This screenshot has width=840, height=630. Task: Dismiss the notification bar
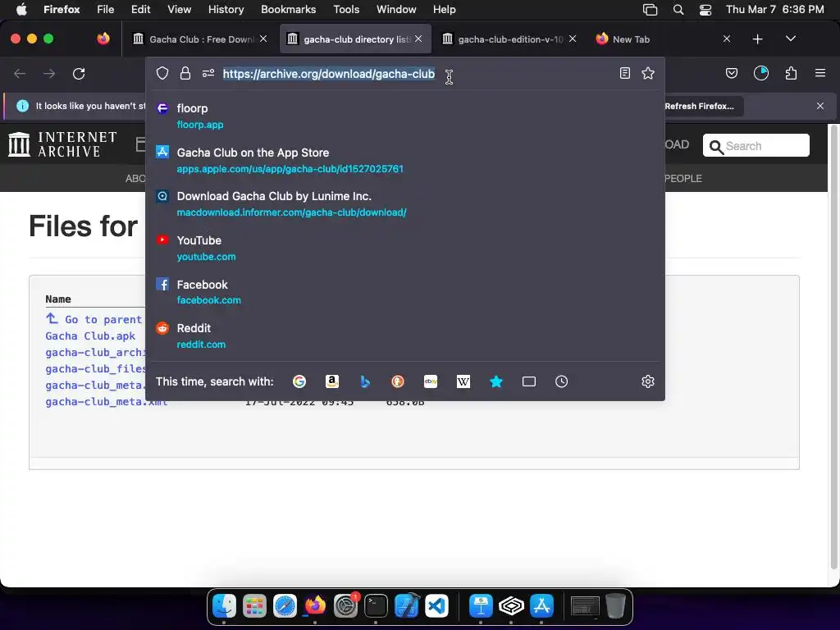click(x=820, y=106)
